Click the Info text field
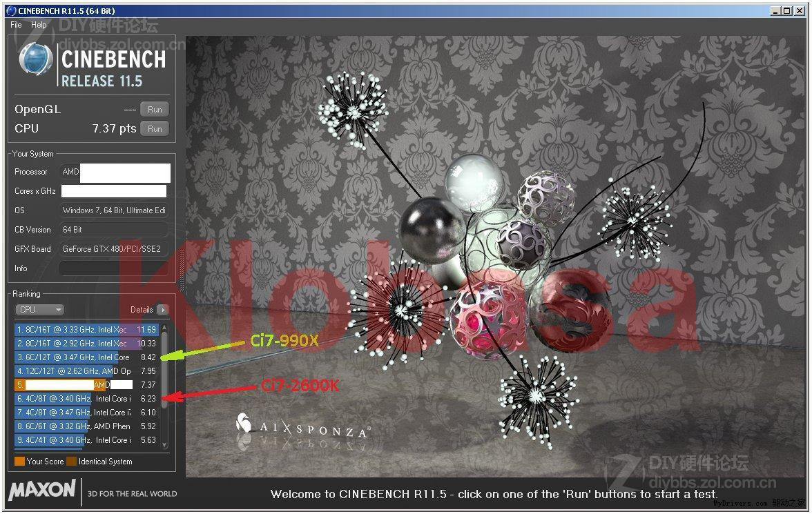Screen dimensions: 812x514 coord(114,268)
